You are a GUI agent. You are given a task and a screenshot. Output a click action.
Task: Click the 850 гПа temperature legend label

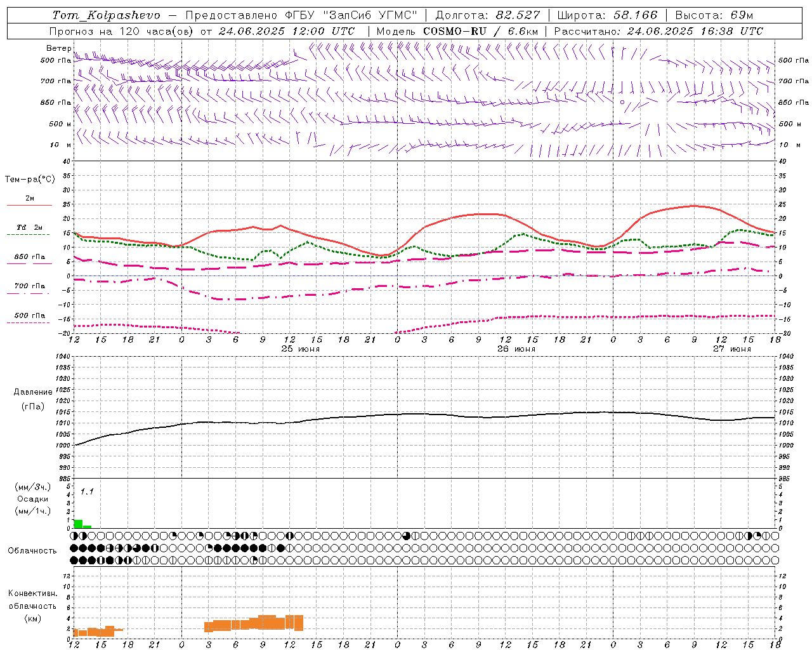[30, 257]
